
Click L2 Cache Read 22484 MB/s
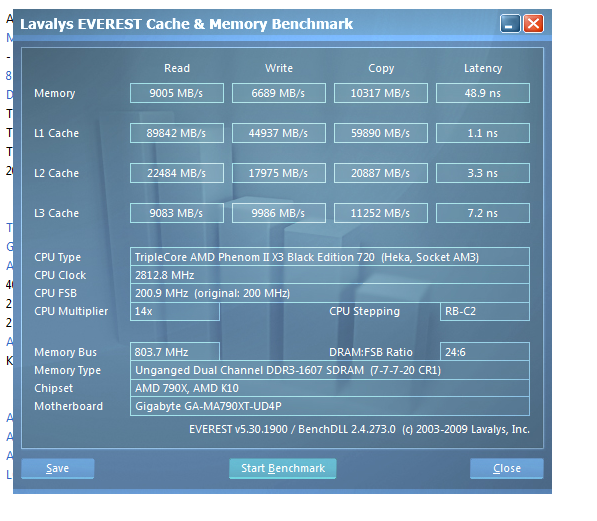point(177,173)
